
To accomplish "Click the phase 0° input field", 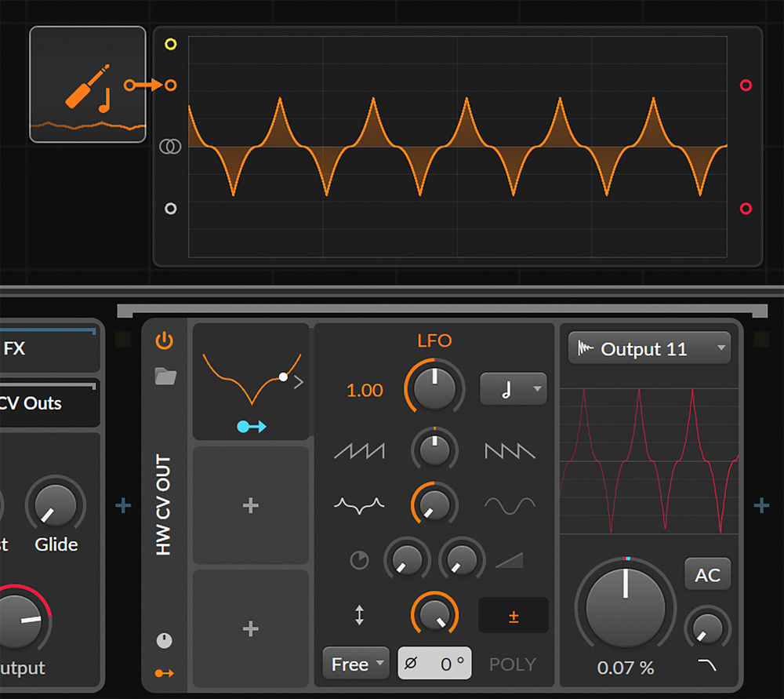I will (x=434, y=664).
